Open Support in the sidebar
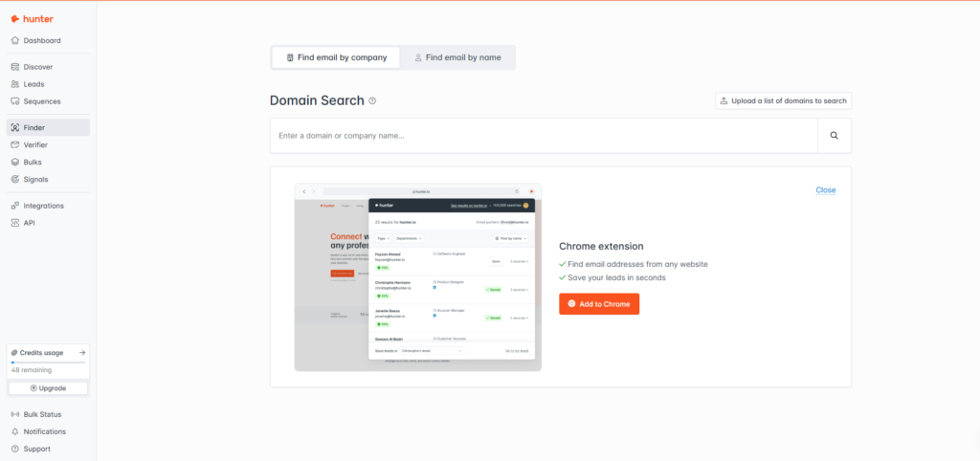The image size is (980, 461). (48, 449)
